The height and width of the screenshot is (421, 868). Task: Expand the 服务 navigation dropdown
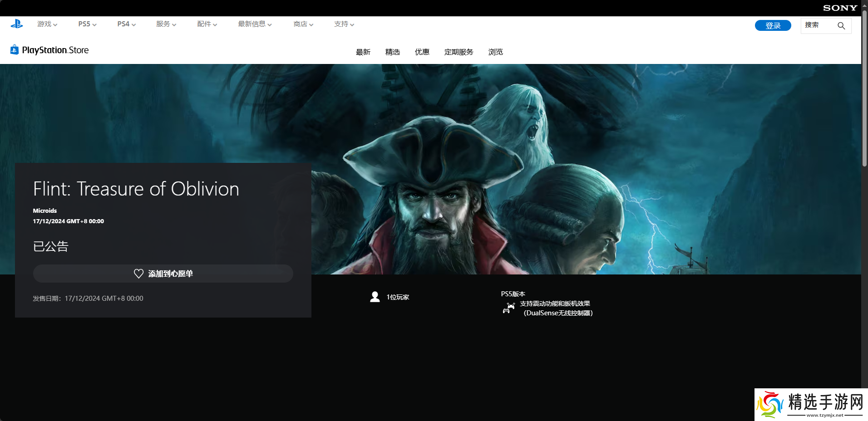[166, 24]
